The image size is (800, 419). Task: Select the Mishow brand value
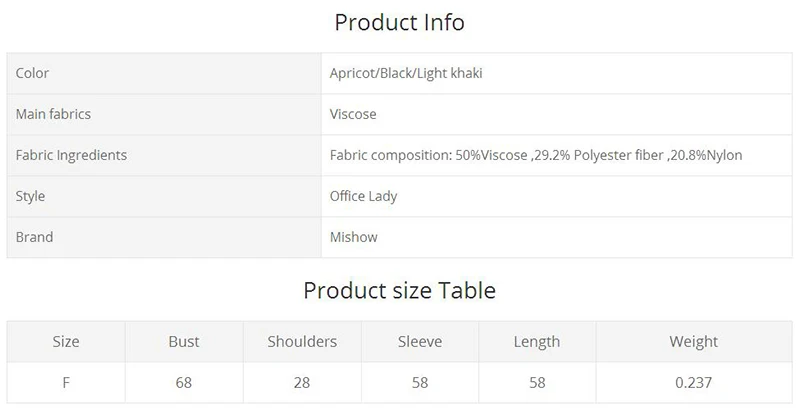pyautogui.click(x=353, y=237)
